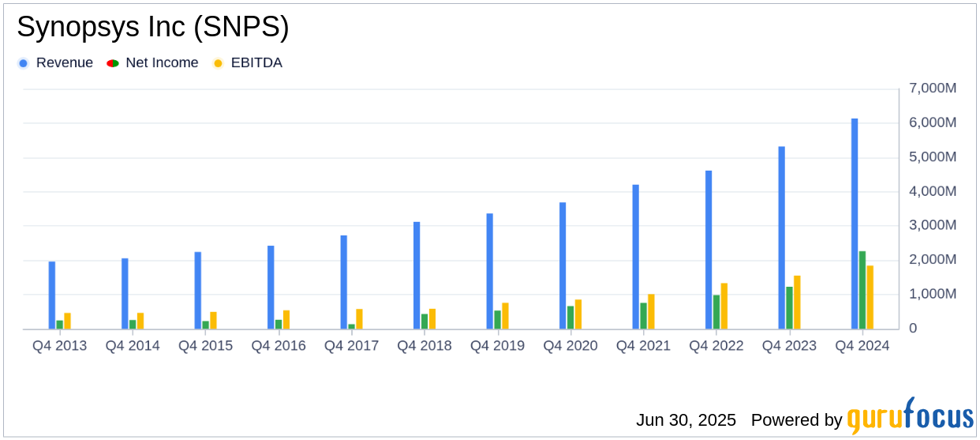Click the Q4 2021 green net income bar
This screenshot has width=980, height=440.
(644, 316)
